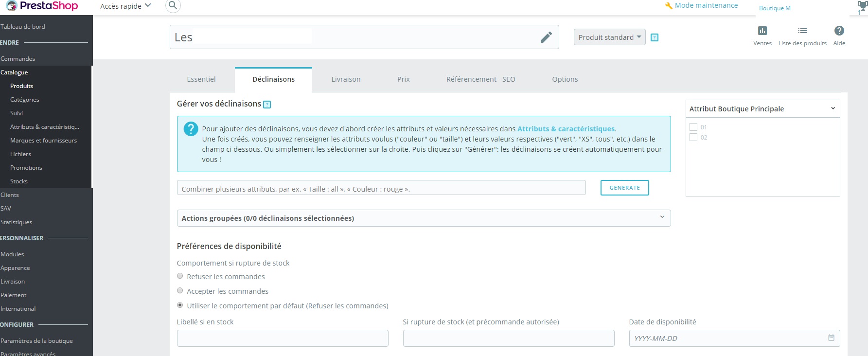The height and width of the screenshot is (356, 868).
Task: Open Produit standard type dropdown
Action: click(x=609, y=37)
